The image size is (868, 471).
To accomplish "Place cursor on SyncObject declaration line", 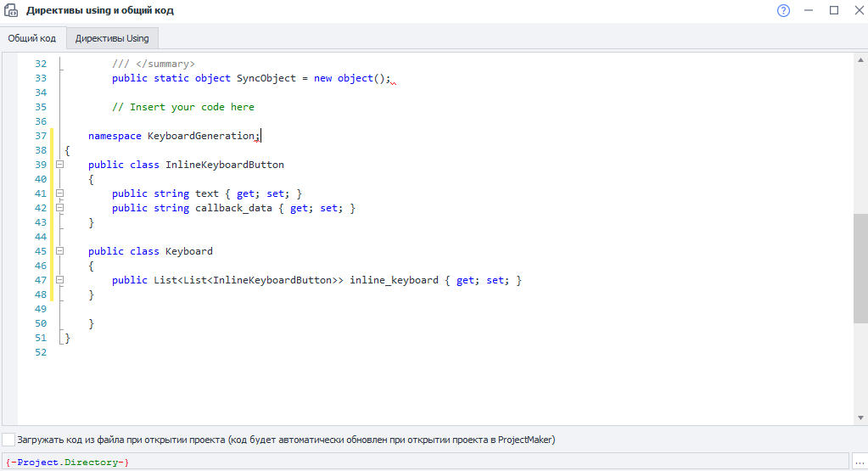I will point(251,78).
